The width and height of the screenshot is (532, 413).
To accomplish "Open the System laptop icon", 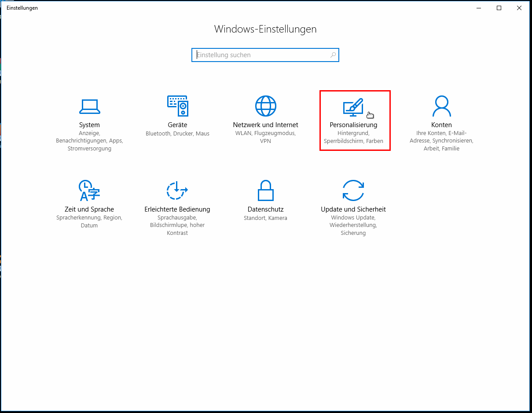I will tap(89, 106).
